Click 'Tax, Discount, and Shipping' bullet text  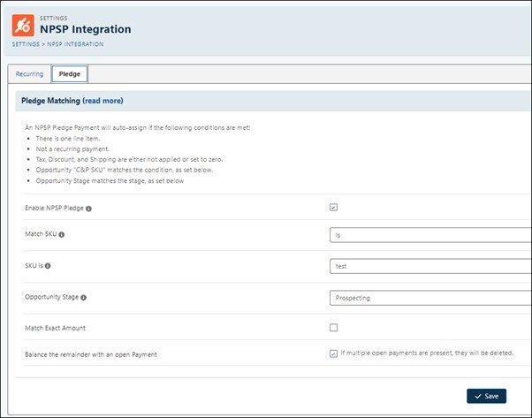coord(129,159)
